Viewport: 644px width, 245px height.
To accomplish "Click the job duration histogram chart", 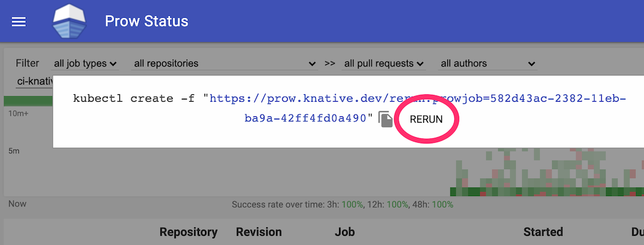I will coord(324,172).
